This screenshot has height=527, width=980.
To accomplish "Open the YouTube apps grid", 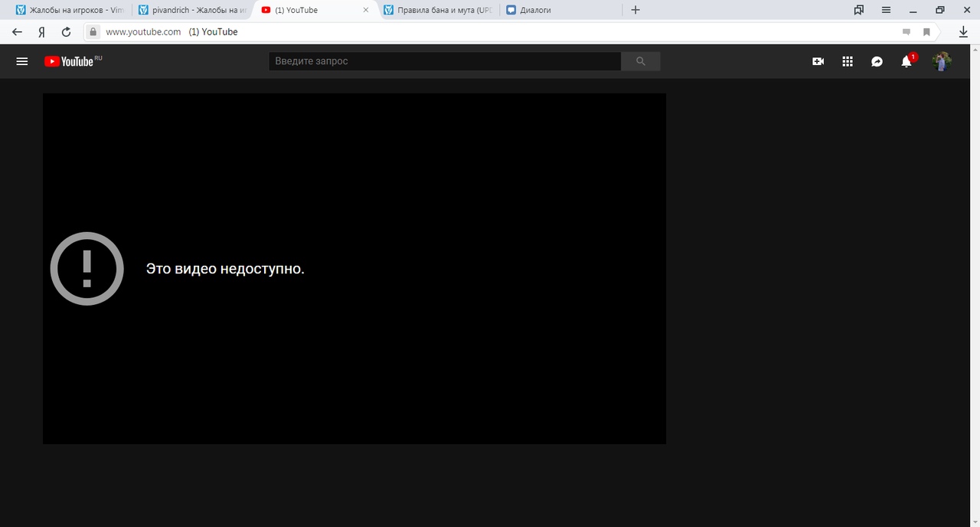I will coord(848,61).
